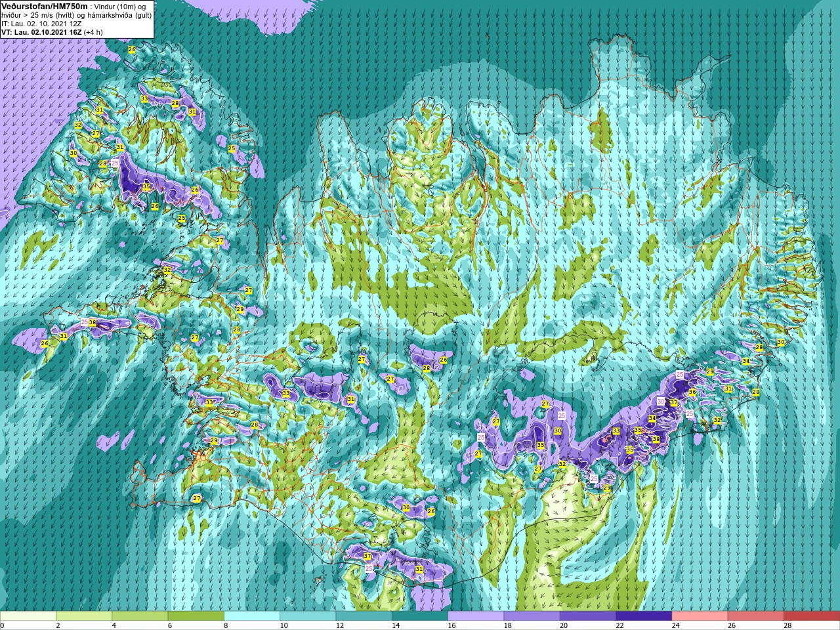840x630 pixels.
Task: Click the 2–4 m/s light green legend swatch
Action: (84, 616)
